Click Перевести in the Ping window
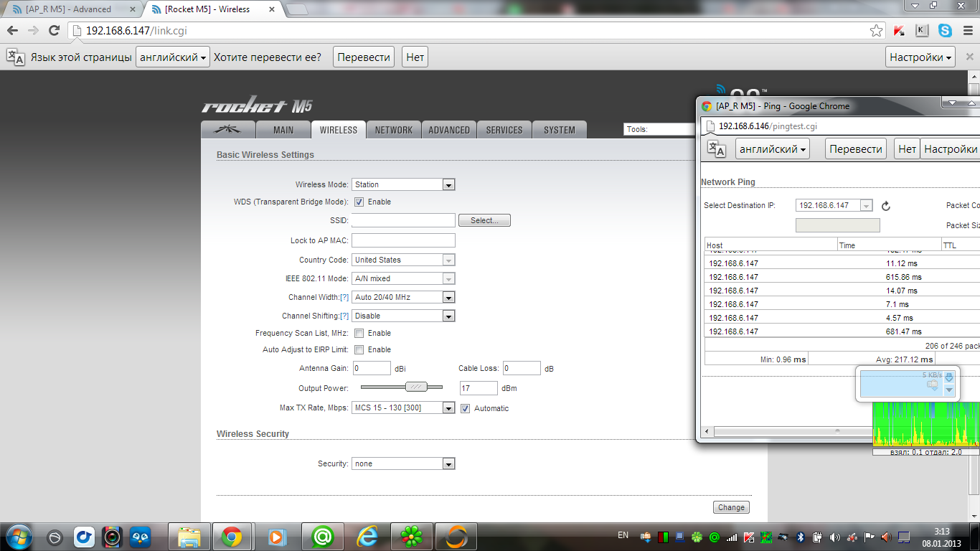 tap(856, 149)
